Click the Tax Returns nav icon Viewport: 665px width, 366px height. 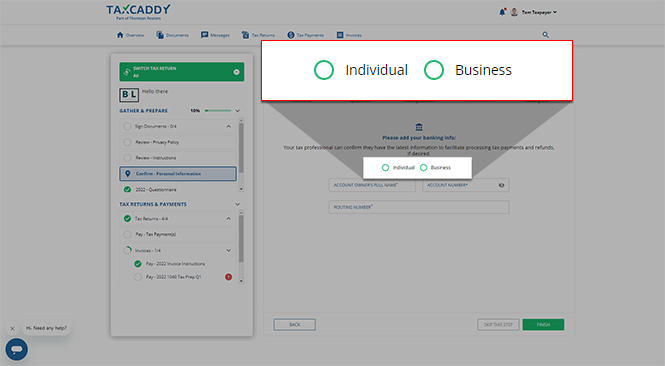click(x=245, y=35)
